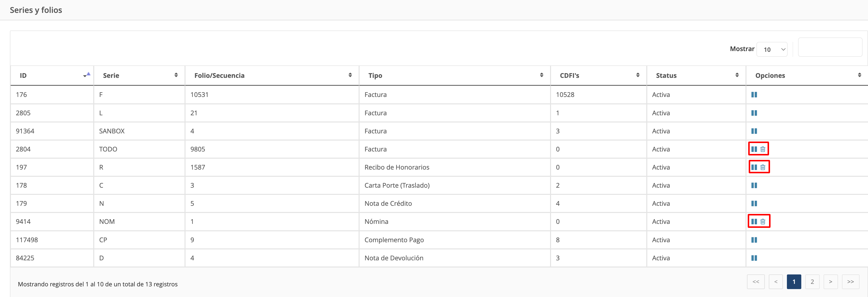
Task: Delete the NOM Nómina series
Action: pyautogui.click(x=763, y=222)
